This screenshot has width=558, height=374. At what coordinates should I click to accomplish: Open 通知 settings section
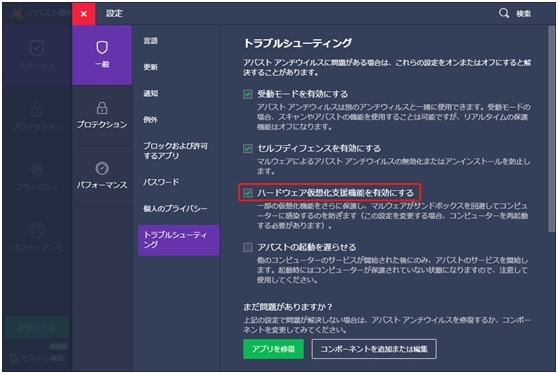[x=150, y=93]
